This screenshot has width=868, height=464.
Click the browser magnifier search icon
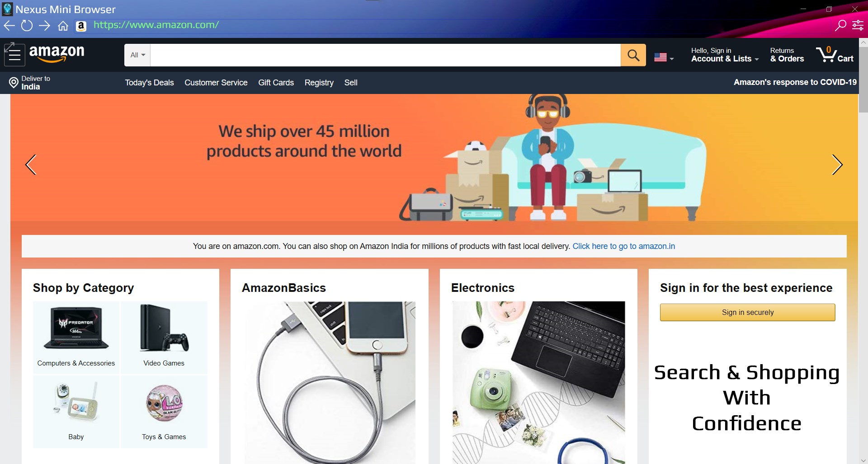coord(840,25)
